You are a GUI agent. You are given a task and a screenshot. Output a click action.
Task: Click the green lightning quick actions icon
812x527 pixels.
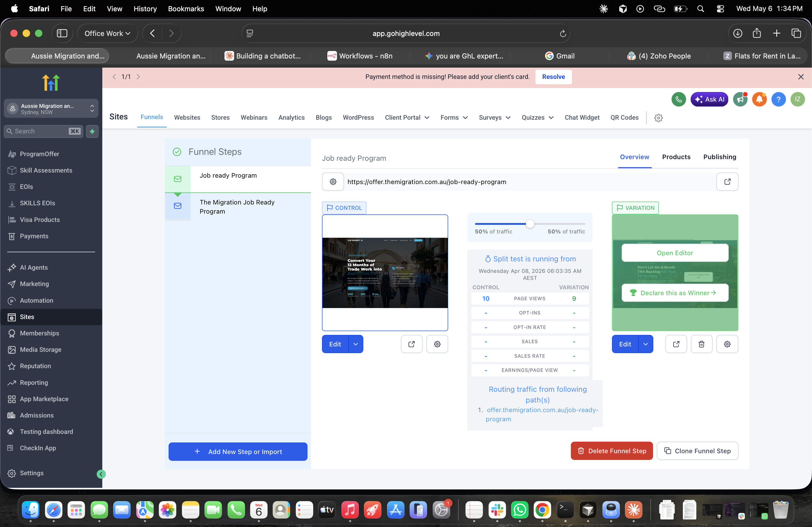(92, 131)
